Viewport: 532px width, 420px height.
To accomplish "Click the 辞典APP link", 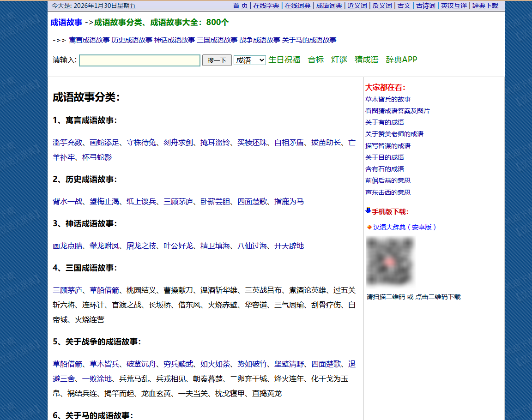I will 401,60.
